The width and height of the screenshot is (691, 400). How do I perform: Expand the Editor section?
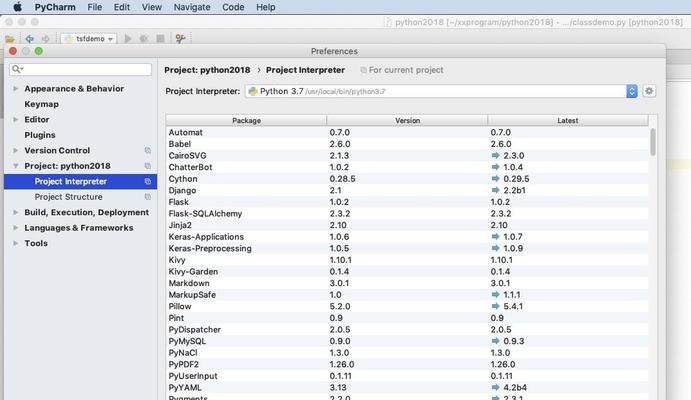click(15, 119)
